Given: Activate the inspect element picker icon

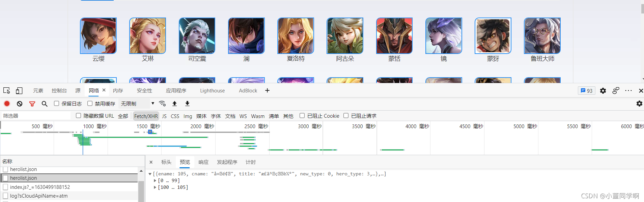Looking at the screenshot, I should (6, 91).
